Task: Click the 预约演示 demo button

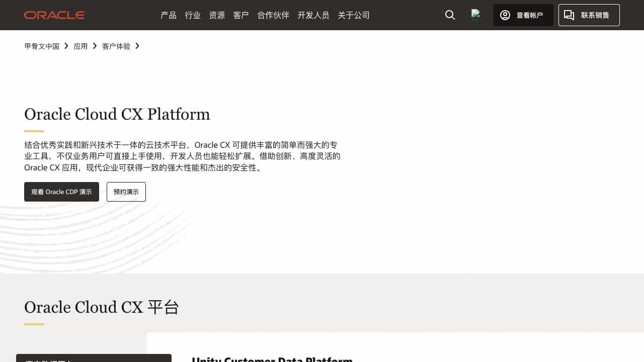Action: pyautogui.click(x=126, y=192)
